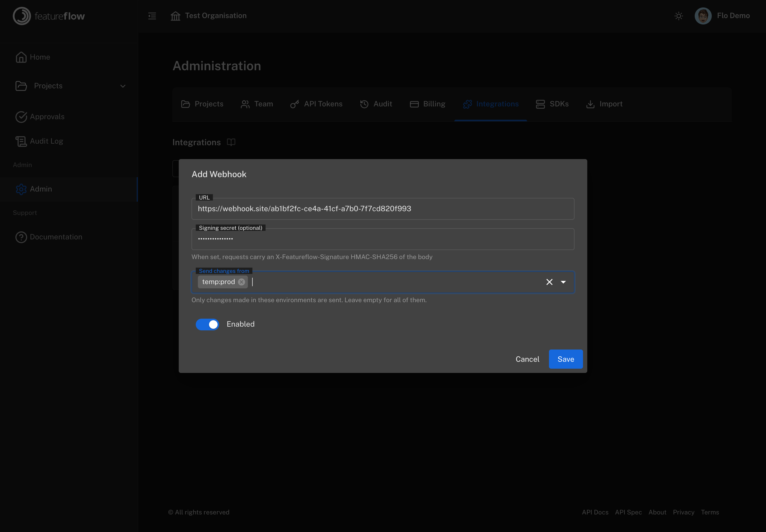The image size is (766, 532).
Task: Remove the temp:prod chip
Action: [x=242, y=282]
